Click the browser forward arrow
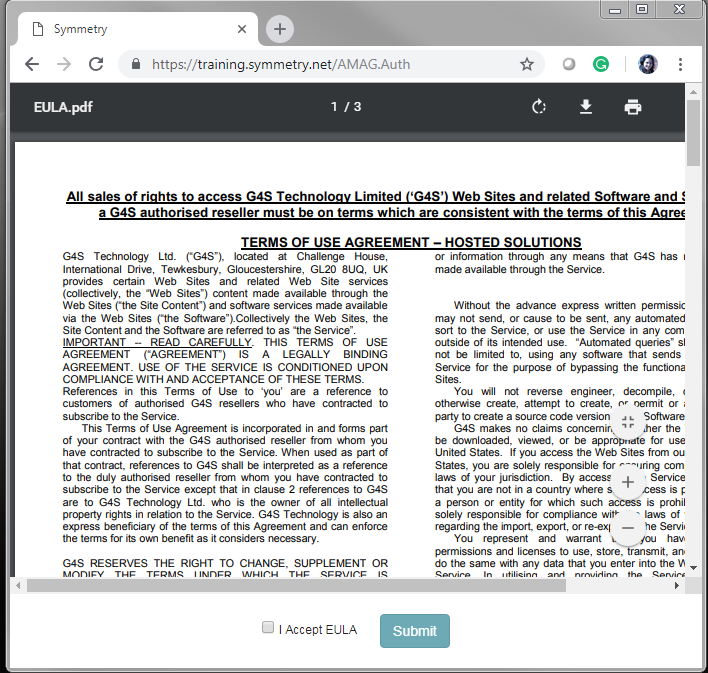 pyautogui.click(x=64, y=65)
